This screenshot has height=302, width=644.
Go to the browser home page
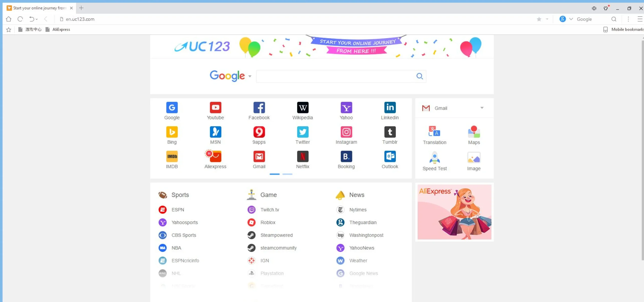[9, 19]
